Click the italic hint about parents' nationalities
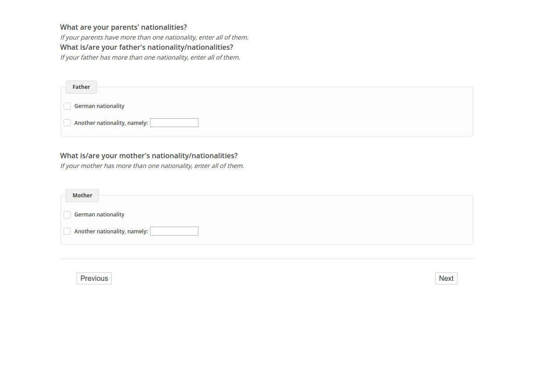 154,37
